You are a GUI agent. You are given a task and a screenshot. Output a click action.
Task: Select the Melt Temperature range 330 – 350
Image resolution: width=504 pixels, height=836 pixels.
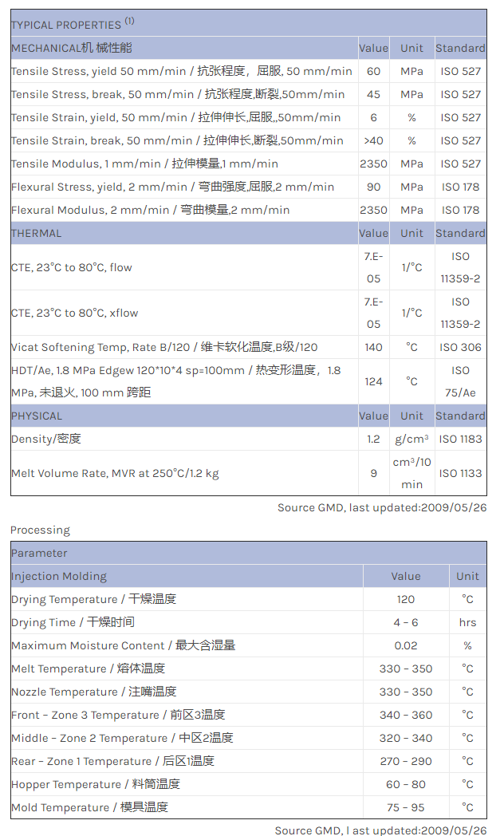click(x=405, y=668)
